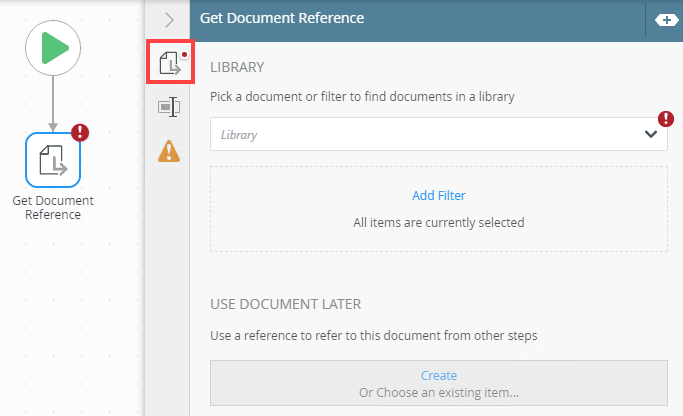Click the green Start node
The width and height of the screenshot is (683, 416).
tap(53, 47)
